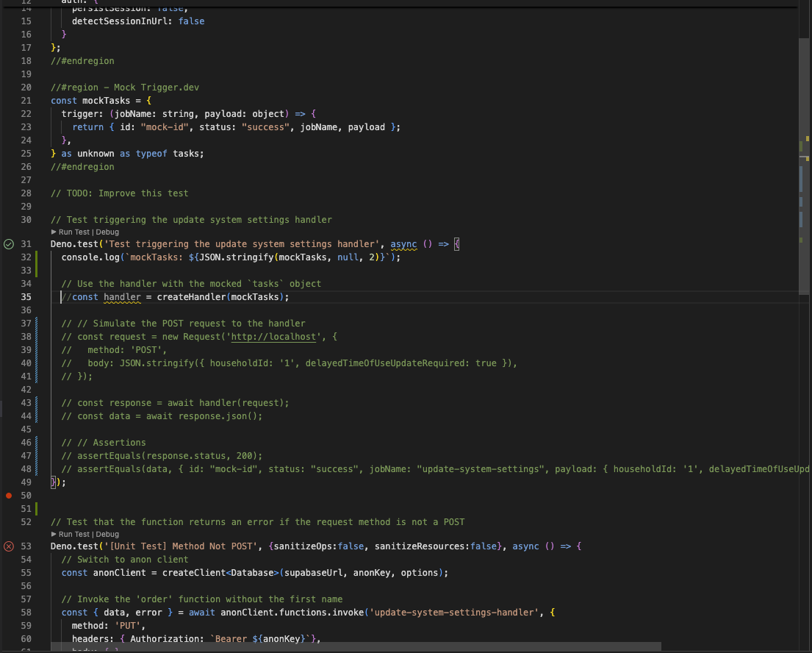Click Debug above the line 31 Deno.test
This screenshot has width=812, height=653.
coord(107,232)
